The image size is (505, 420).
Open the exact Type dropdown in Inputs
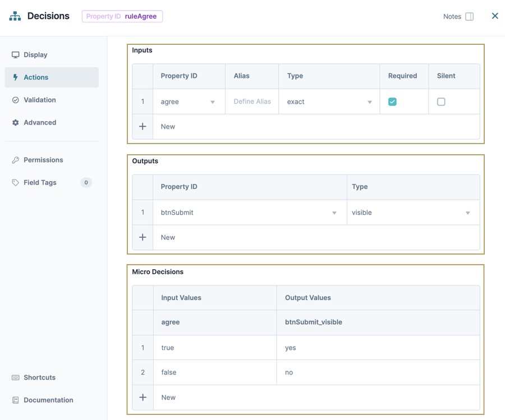[329, 101]
